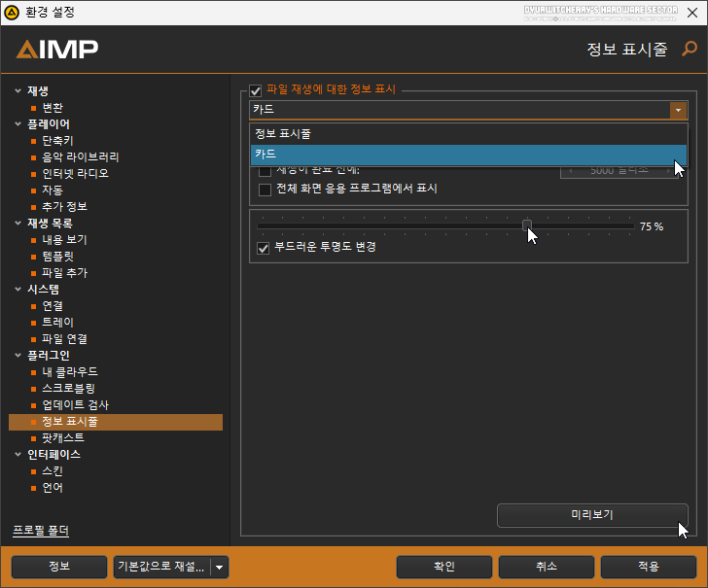Toggle 부드러운 투명도 변경 checkbox

pos(264,248)
